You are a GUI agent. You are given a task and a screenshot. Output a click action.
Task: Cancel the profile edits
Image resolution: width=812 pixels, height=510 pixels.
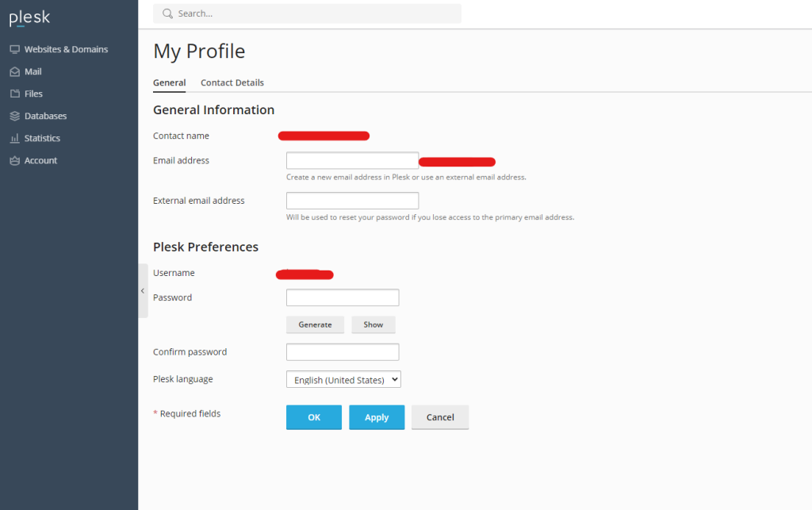click(440, 417)
